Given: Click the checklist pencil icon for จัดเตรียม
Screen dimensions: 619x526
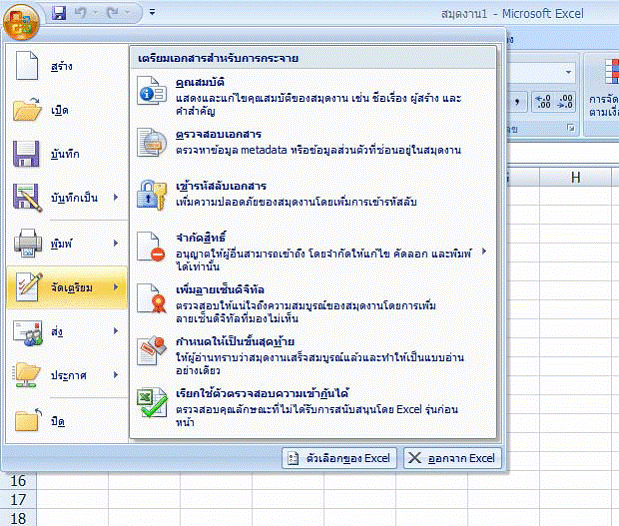Looking at the screenshot, I should tap(28, 287).
